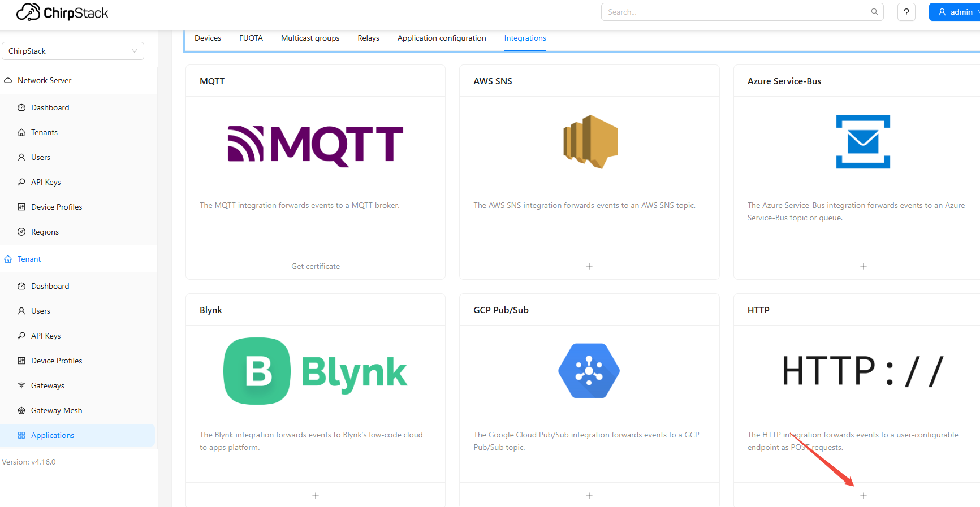980x507 pixels.
Task: Collapse the Network Server menu section
Action: pos(45,80)
